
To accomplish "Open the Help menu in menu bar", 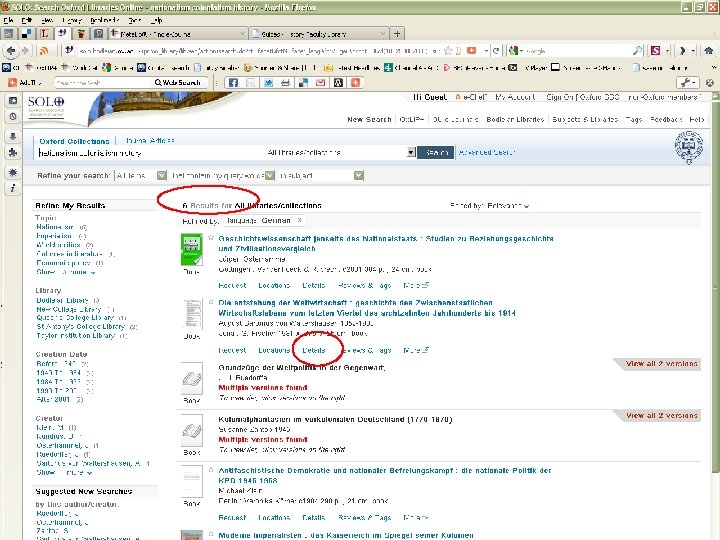I will click(x=157, y=20).
